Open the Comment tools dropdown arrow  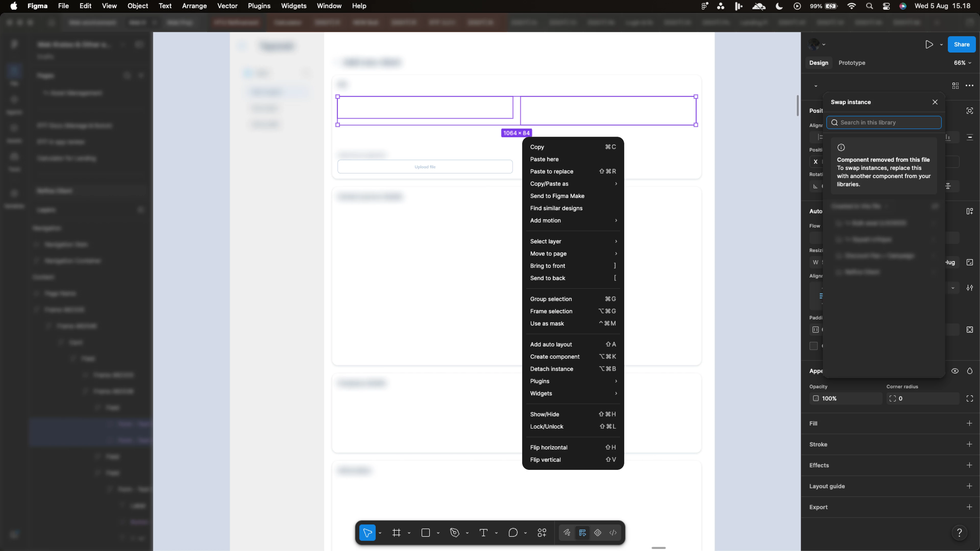[x=525, y=533]
